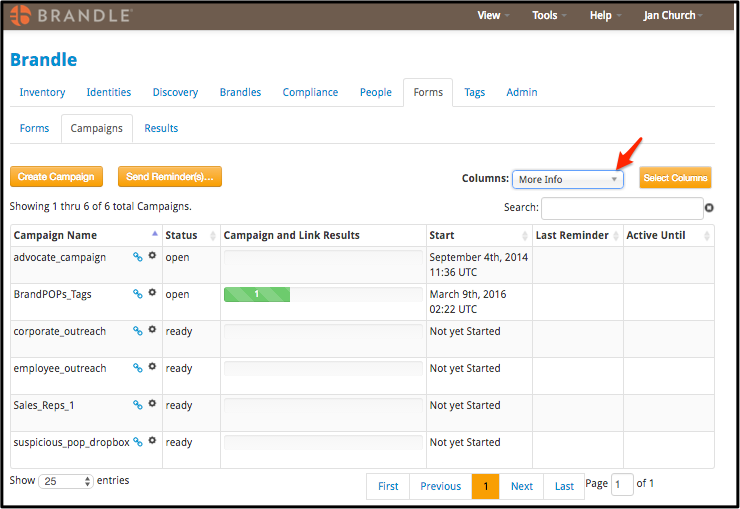Switch to the Forms sub-tab
Image resolution: width=740 pixels, height=509 pixels.
tap(34, 128)
